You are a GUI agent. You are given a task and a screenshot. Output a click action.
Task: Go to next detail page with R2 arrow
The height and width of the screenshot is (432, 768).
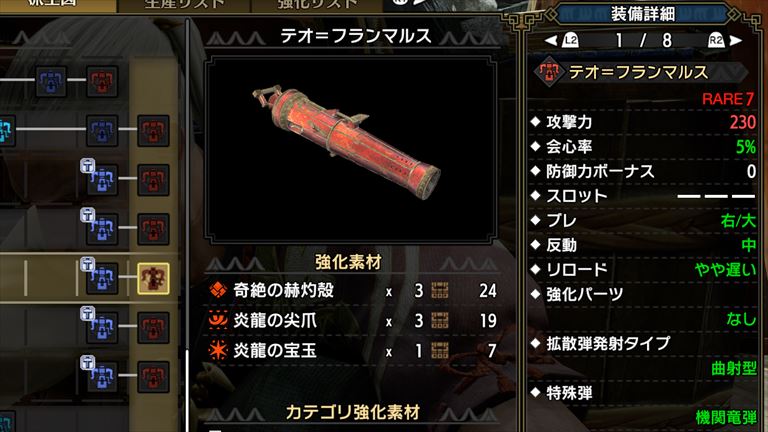click(x=725, y=41)
